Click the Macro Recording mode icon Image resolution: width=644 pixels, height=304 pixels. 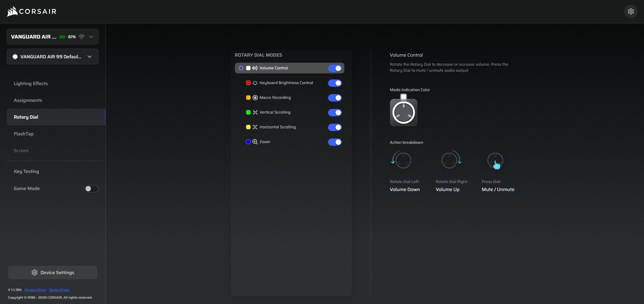pos(255,98)
